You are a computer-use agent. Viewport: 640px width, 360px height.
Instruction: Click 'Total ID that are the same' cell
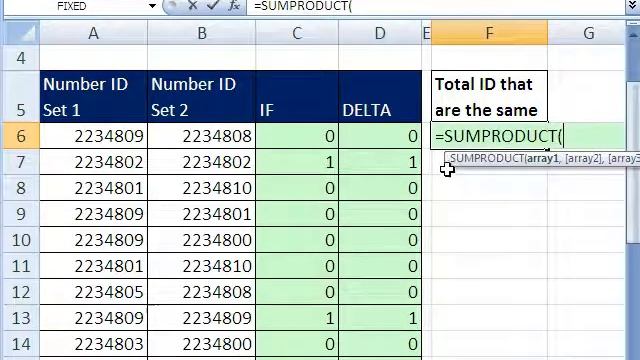(x=489, y=96)
